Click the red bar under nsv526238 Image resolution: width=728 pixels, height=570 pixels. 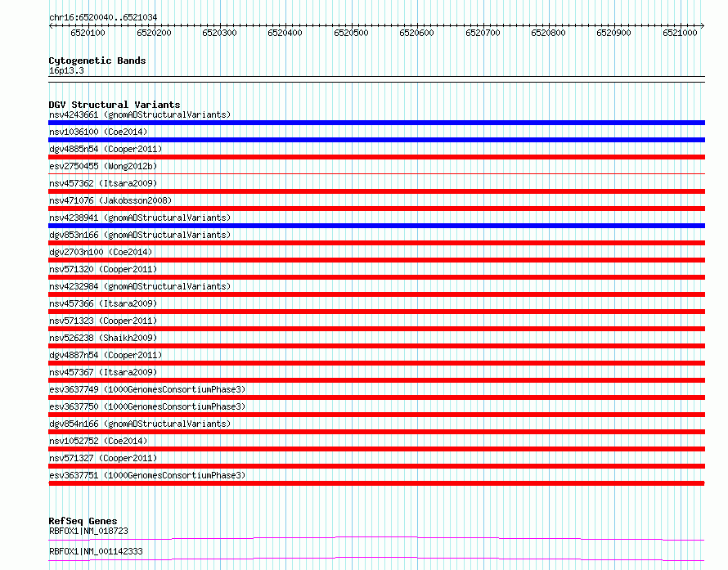pos(376,346)
